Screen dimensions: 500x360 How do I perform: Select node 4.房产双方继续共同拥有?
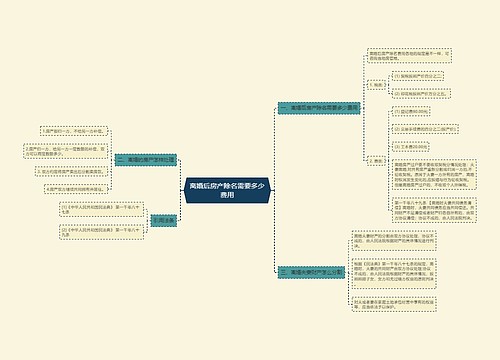click(x=76, y=189)
